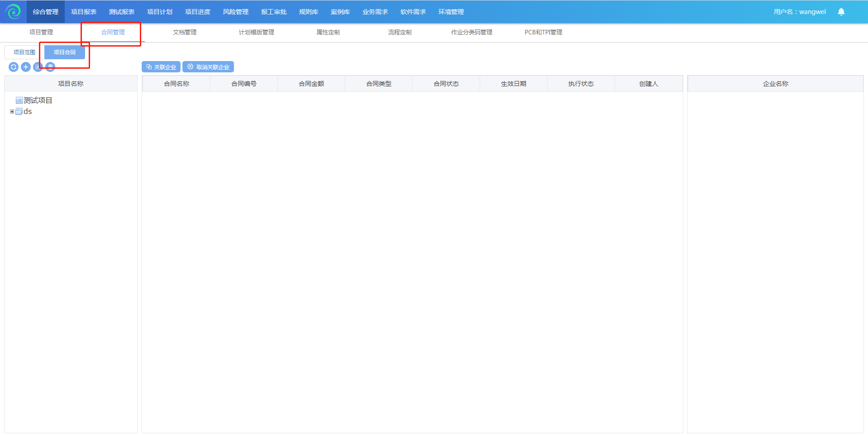Open the PCB和TPI管理 tab
Viewport: 868px width, 436px height.
coord(543,32)
